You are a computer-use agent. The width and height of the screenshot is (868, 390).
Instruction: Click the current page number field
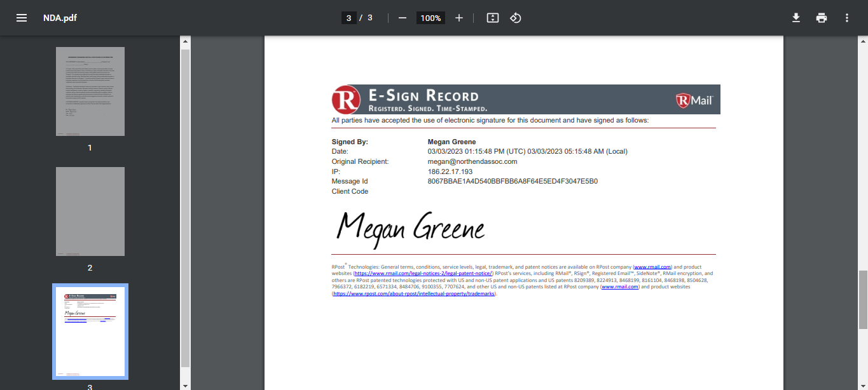(x=348, y=18)
